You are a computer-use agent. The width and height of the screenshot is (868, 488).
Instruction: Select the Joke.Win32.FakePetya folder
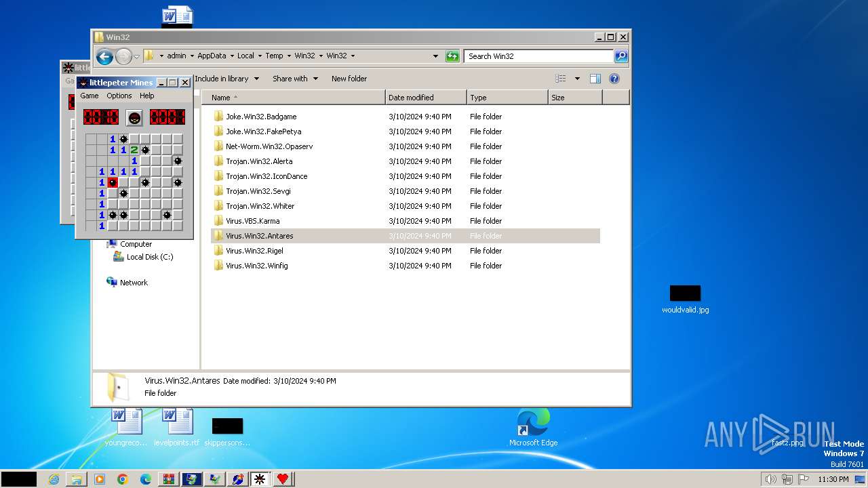(263, 131)
